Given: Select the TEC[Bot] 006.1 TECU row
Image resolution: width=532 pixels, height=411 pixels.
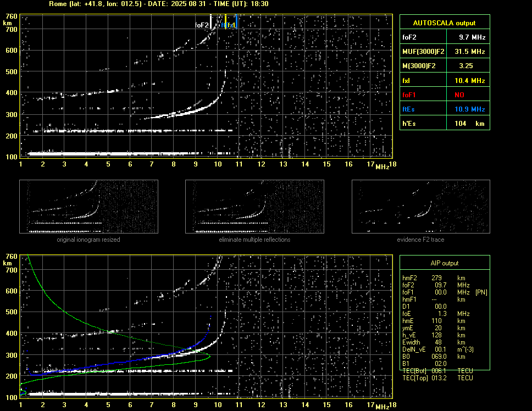Looking at the screenshot, I should coord(437,371).
